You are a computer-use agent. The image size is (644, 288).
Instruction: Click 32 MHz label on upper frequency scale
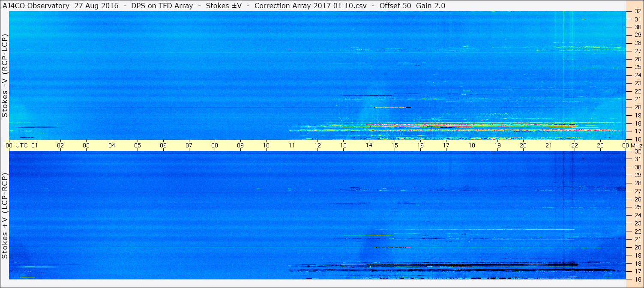pos(637,11)
